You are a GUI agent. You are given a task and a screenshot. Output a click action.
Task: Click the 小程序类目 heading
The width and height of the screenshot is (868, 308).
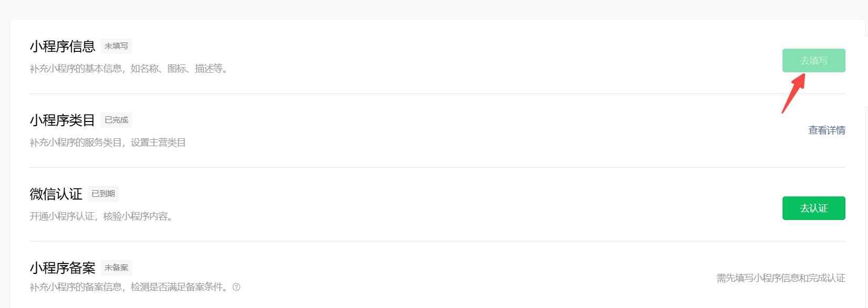point(62,120)
